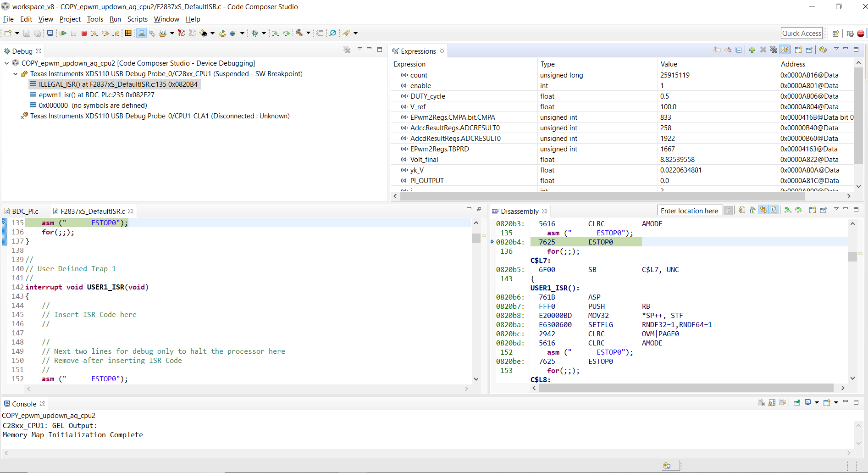
Task: Click the Build hammer icon
Action: 299,33
